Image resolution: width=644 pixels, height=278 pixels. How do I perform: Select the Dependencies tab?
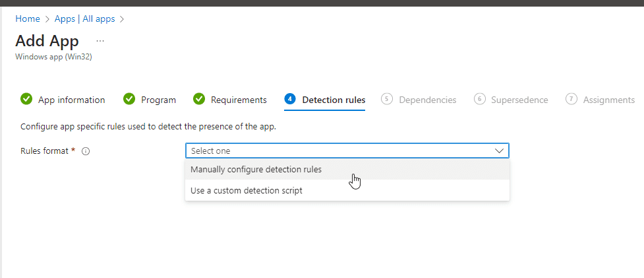427,100
